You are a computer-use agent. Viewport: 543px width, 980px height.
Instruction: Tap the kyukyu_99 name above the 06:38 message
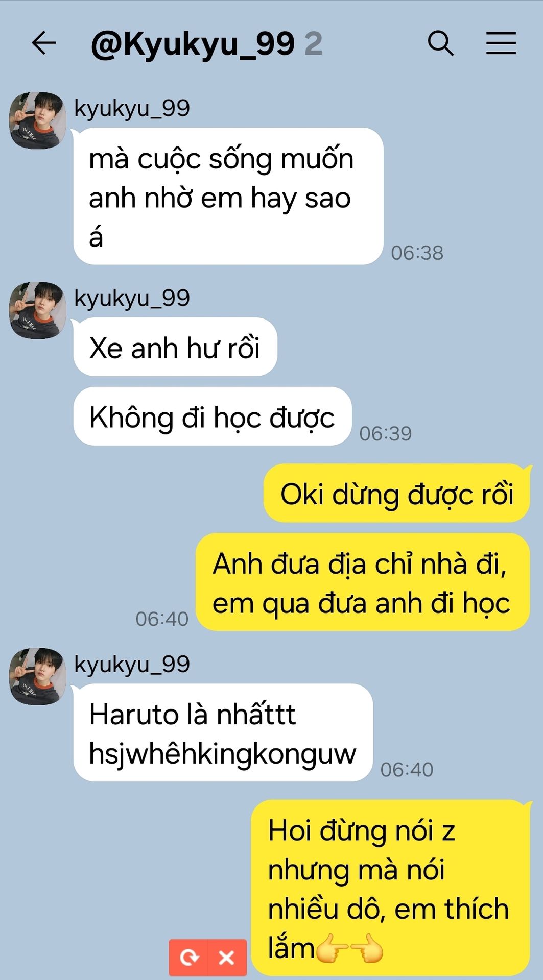click(132, 108)
